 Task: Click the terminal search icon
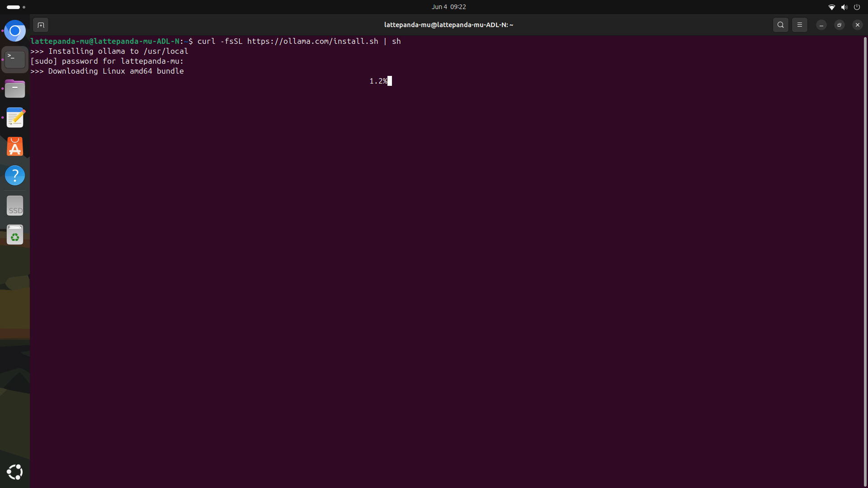click(x=780, y=25)
